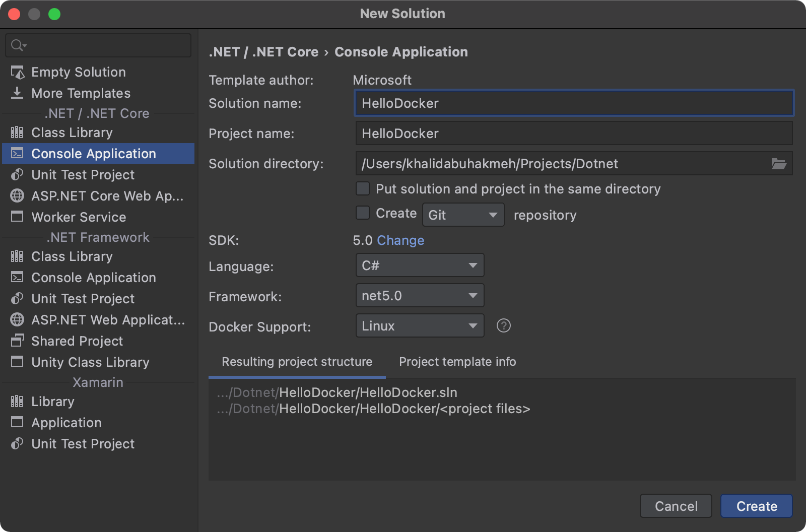This screenshot has width=806, height=532.
Task: Check the Create repository checkbox
Action: click(363, 213)
